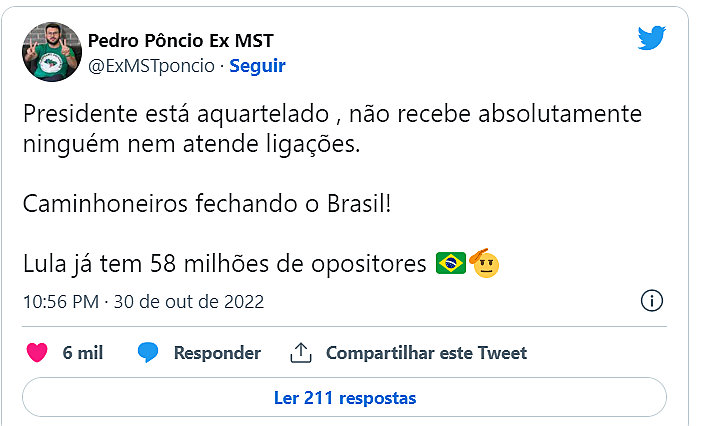This screenshot has width=719, height=426.
Task: Click the Twitter bird logo
Action: coord(652,39)
